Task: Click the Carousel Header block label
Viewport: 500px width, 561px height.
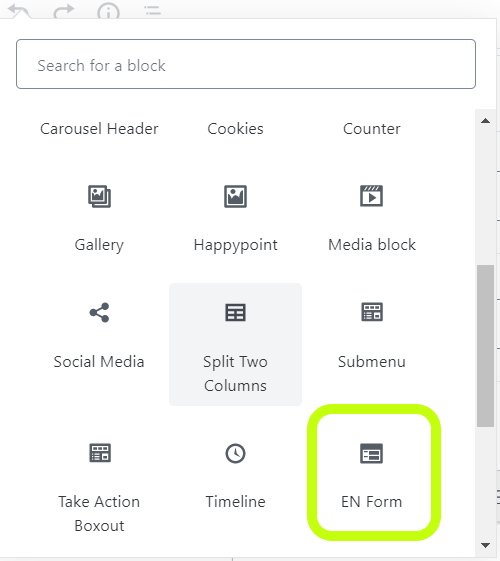Action: tap(99, 129)
